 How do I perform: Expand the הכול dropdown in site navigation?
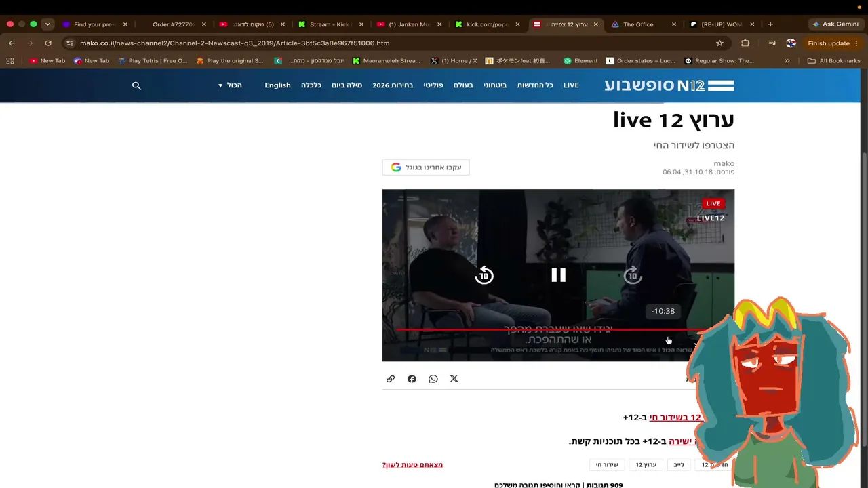(x=230, y=85)
